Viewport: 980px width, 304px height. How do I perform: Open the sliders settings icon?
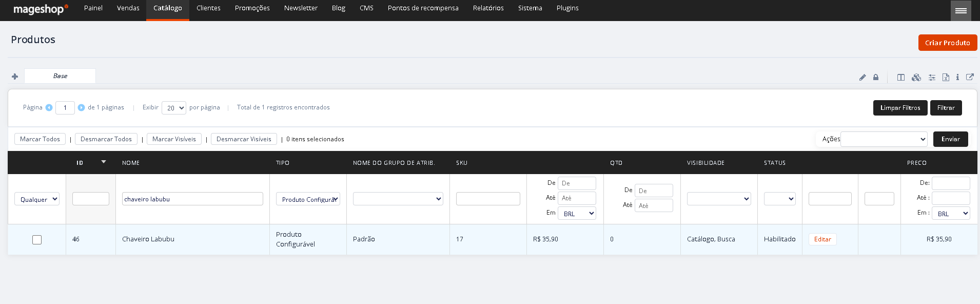pyautogui.click(x=932, y=78)
